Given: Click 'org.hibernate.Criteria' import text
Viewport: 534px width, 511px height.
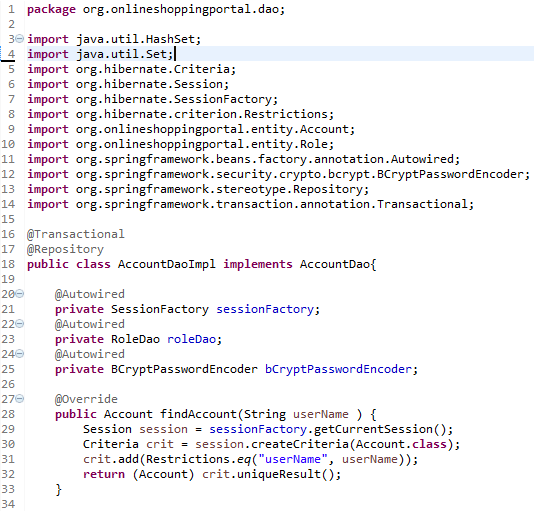Looking at the screenshot, I should [153, 69].
